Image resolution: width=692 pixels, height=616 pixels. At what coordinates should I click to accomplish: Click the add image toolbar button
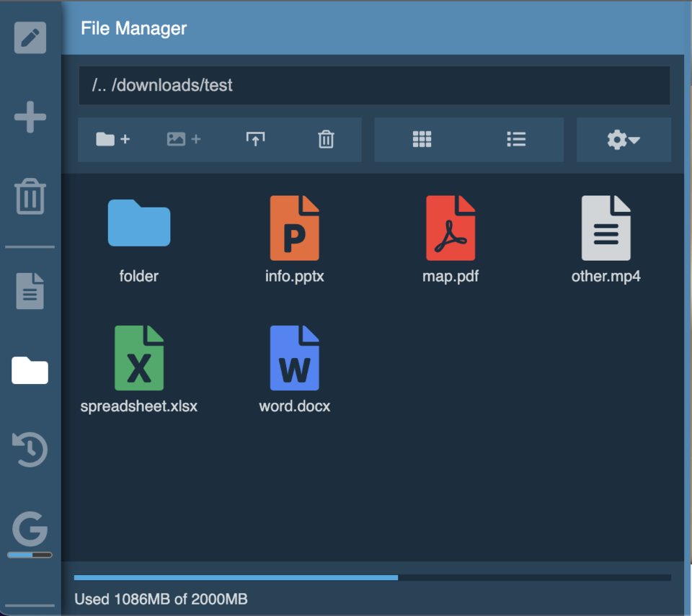click(x=184, y=139)
